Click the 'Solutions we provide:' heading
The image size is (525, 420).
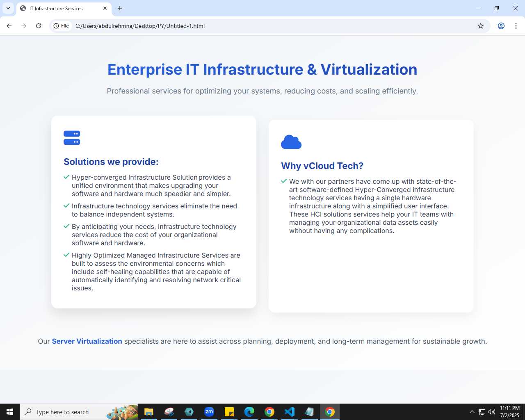111,162
